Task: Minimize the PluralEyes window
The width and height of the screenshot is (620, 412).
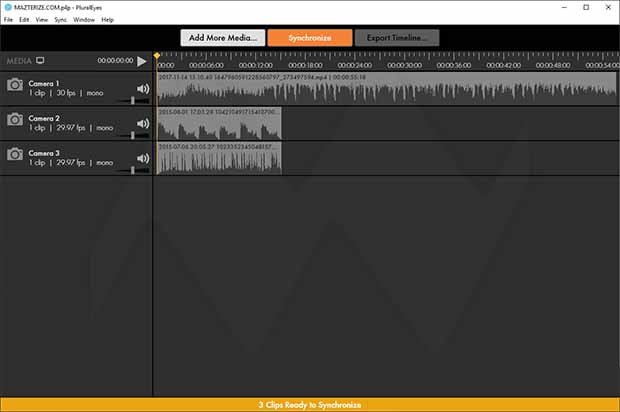Action: point(564,7)
